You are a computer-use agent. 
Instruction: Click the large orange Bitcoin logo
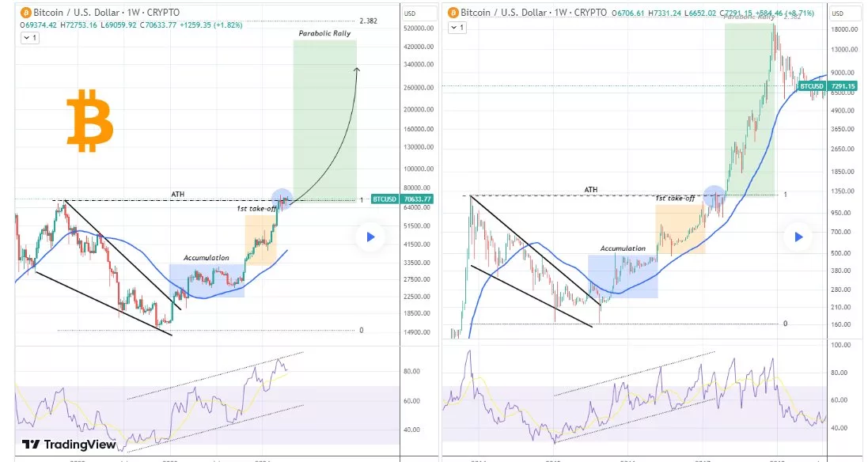(89, 120)
